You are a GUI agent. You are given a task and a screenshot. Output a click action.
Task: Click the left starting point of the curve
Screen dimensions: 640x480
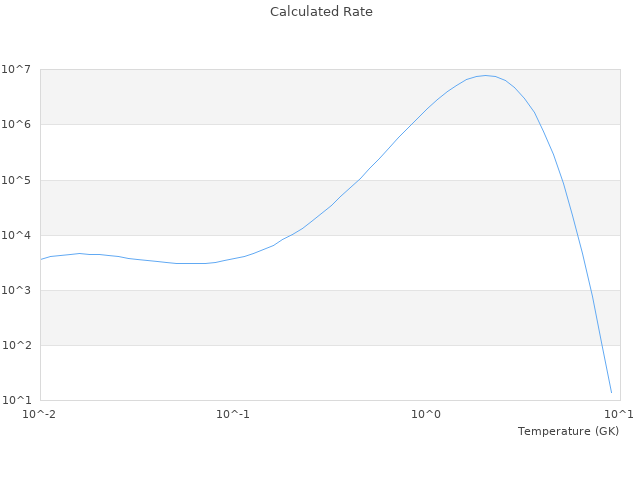(40, 260)
